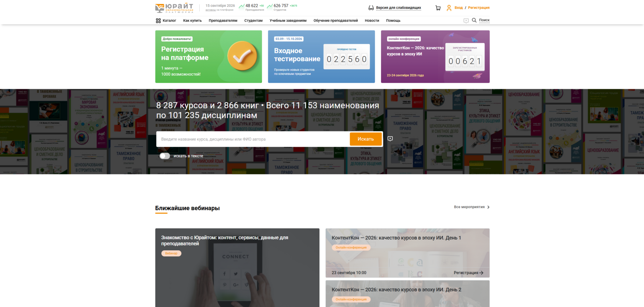The height and width of the screenshot is (307, 644).
Task: Toggle the искать в тексте switch
Action: (165, 156)
